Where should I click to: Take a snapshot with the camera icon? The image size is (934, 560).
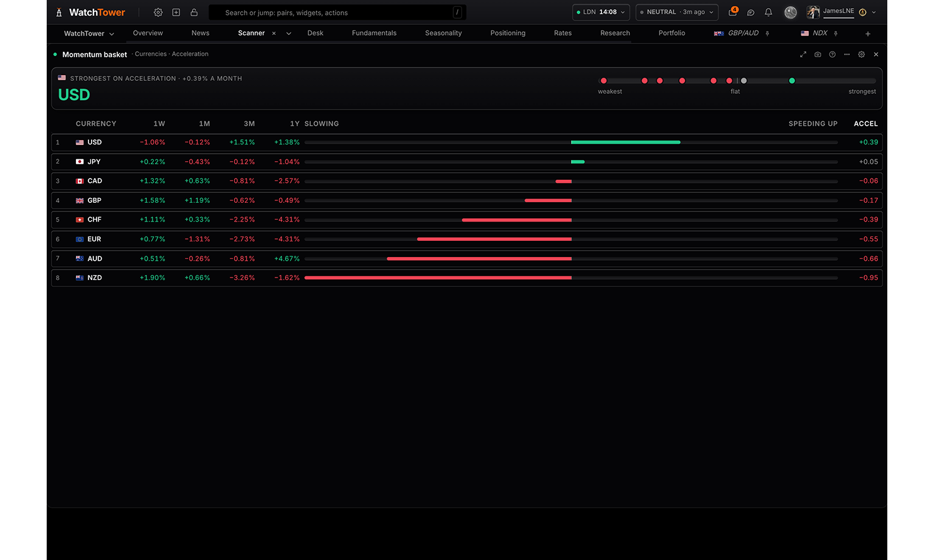pyautogui.click(x=818, y=55)
